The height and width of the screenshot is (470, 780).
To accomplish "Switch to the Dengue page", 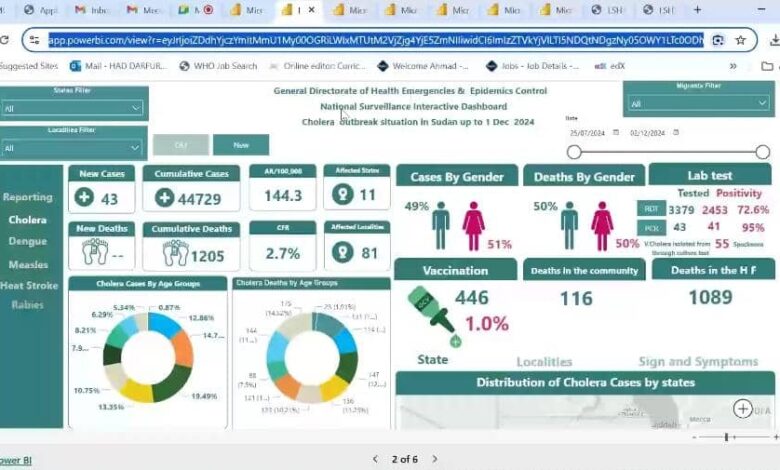I will pos(28,241).
